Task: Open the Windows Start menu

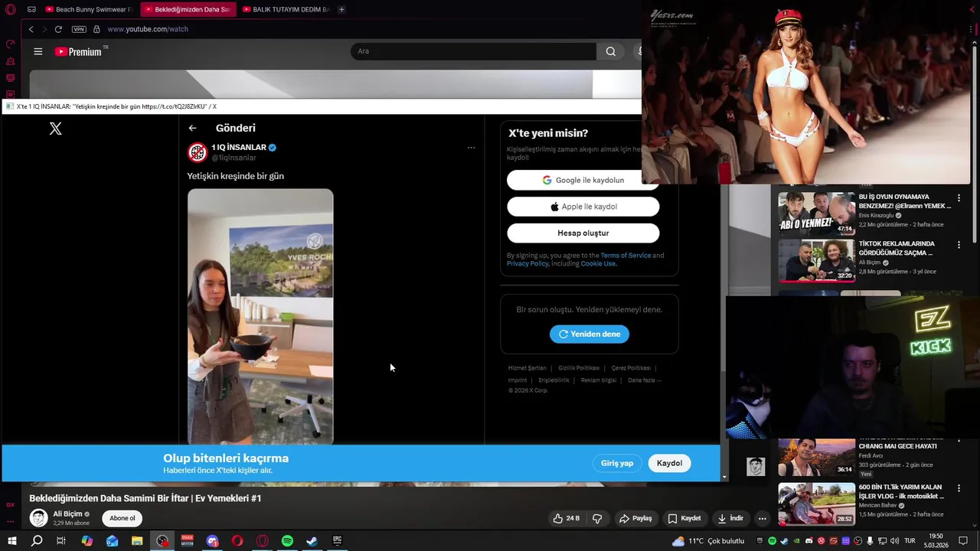Action: coord(11,541)
